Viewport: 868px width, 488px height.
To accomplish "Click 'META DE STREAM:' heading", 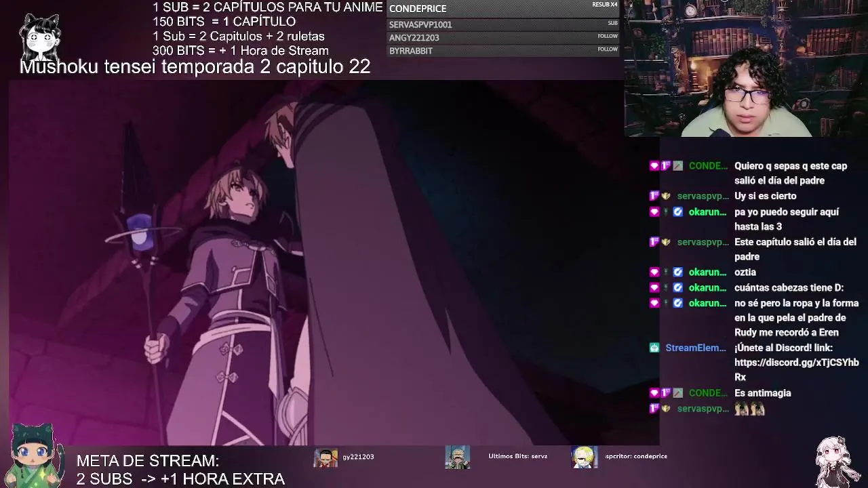I will (147, 461).
